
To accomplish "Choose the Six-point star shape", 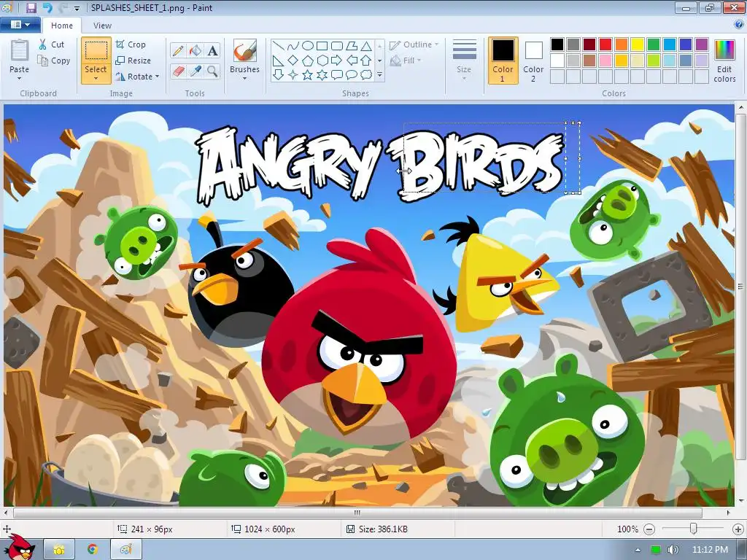I will [x=322, y=75].
